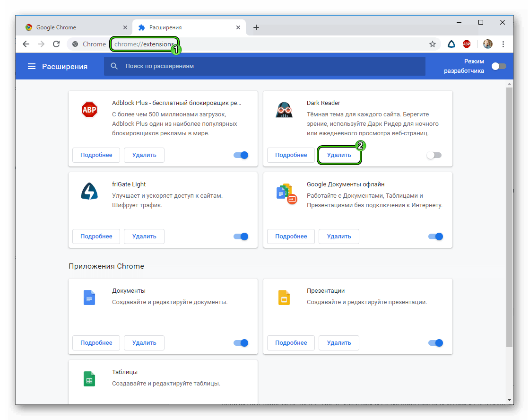This screenshot has width=529, height=420.
Task: Click the Документы app icon
Action: (89, 297)
